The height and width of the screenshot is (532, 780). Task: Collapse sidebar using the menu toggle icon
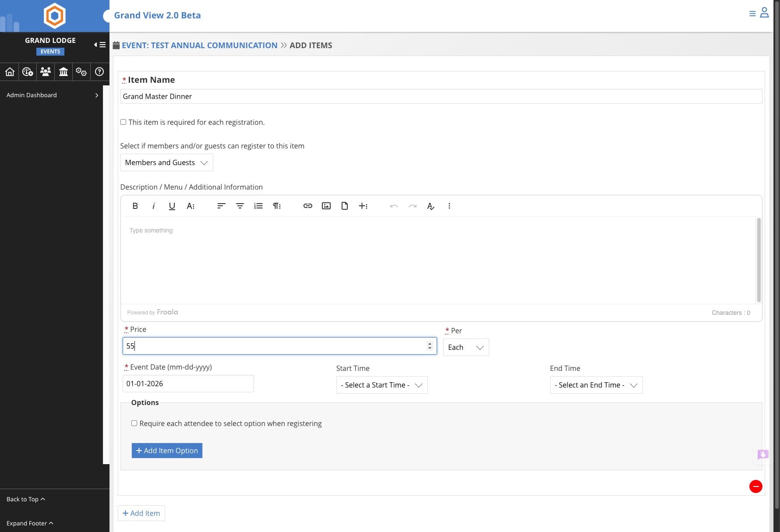click(x=100, y=45)
